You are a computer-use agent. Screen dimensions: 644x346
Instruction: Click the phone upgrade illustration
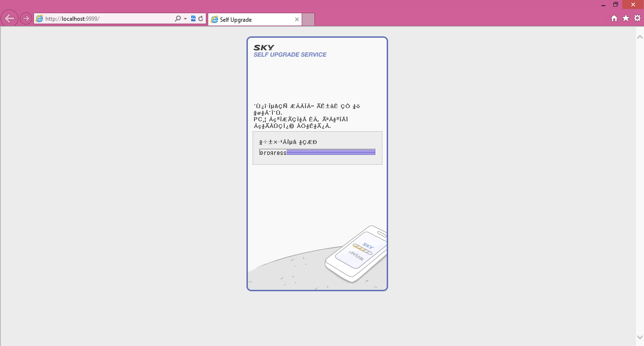click(356, 255)
